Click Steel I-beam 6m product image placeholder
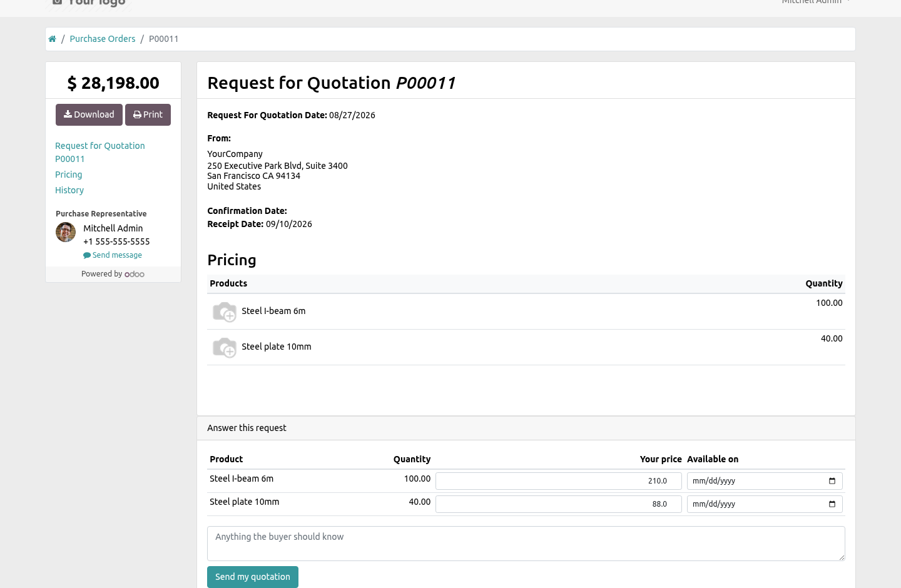Screen dimensions: 901x588 point(225,312)
